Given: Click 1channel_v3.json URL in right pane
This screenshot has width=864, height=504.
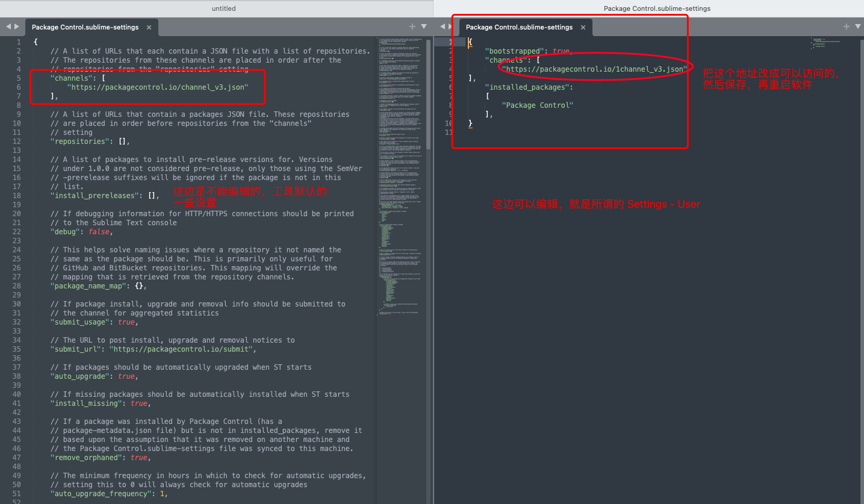Looking at the screenshot, I should click(x=594, y=69).
